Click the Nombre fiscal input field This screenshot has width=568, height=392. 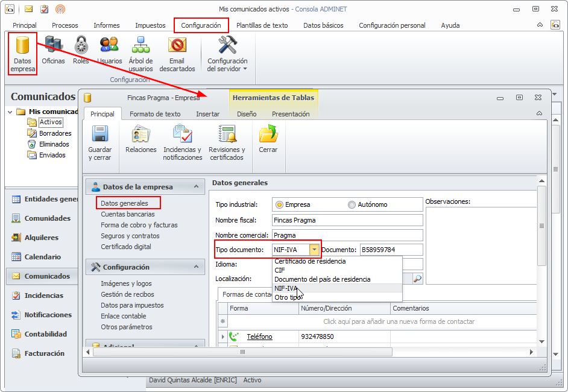(x=347, y=220)
